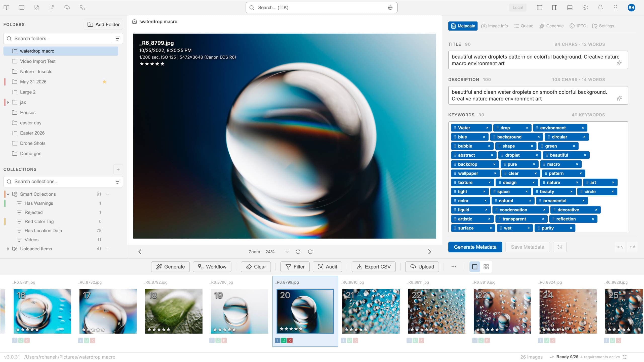Image resolution: width=644 pixels, height=362 pixels.
Task: Click AI sparkle icon in description field
Action: pyautogui.click(x=619, y=98)
